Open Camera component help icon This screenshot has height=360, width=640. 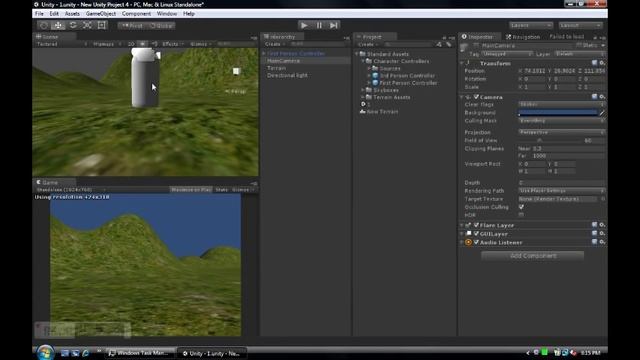tap(595, 97)
